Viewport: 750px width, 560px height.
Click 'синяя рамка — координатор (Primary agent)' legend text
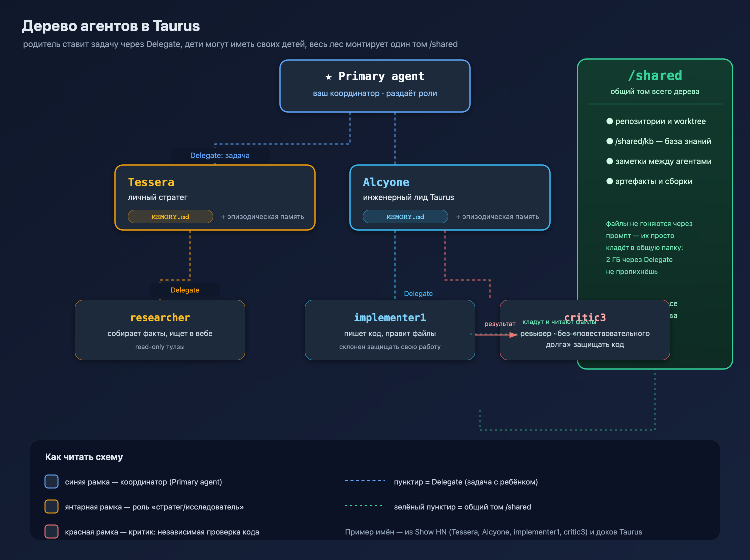click(143, 482)
